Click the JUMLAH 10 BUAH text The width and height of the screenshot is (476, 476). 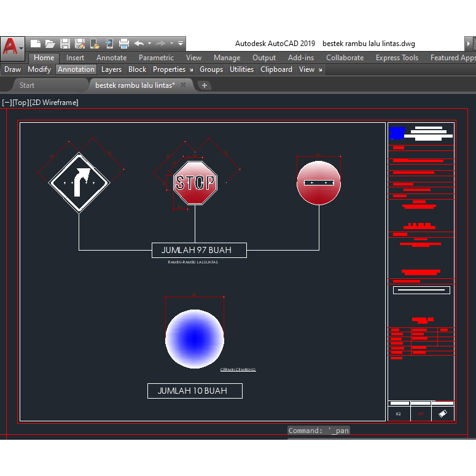192,391
